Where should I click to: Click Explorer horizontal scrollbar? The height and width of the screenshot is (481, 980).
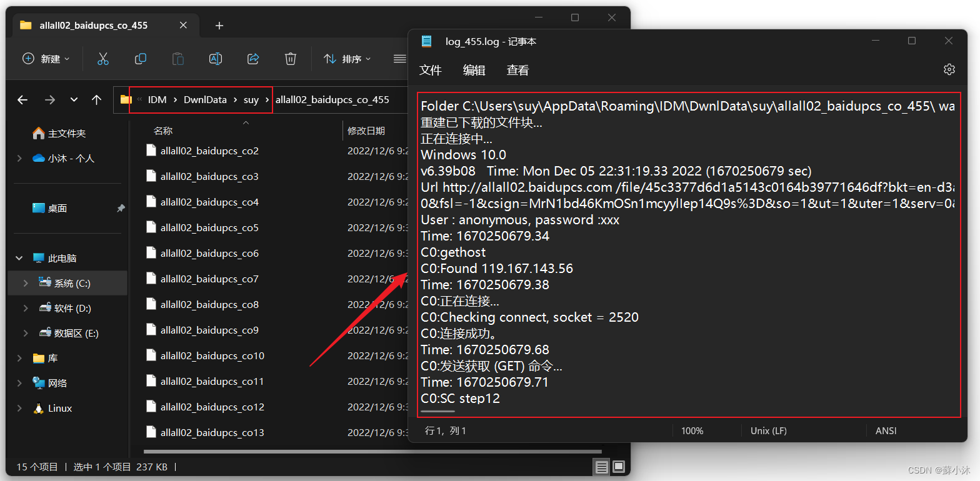[x=372, y=451]
